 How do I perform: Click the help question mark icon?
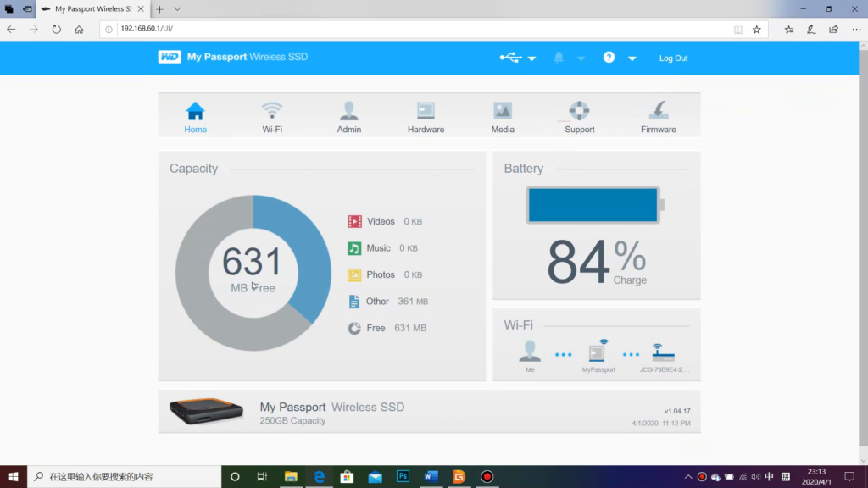pos(609,57)
